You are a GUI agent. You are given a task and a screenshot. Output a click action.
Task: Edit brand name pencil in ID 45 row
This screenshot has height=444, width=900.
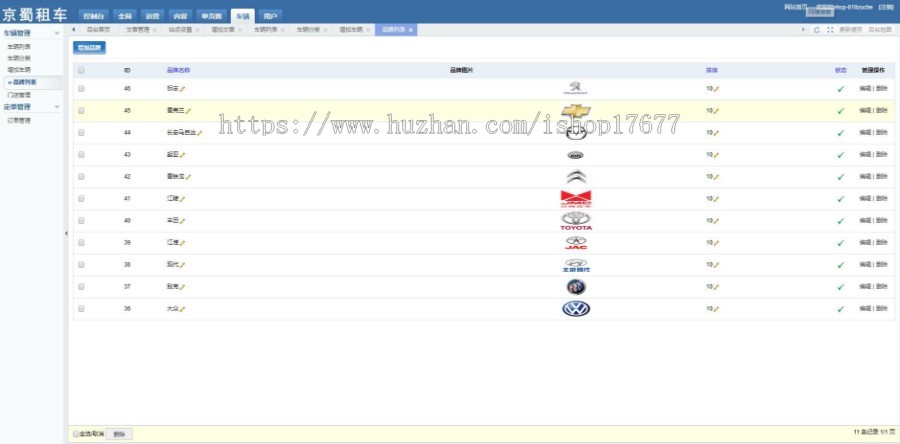point(188,111)
